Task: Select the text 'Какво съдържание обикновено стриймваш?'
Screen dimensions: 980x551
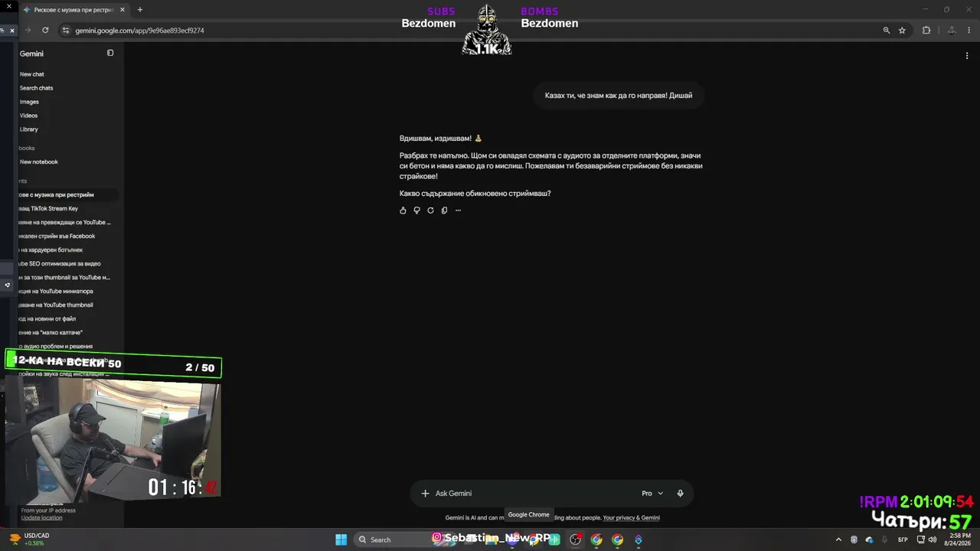Action: coord(475,194)
